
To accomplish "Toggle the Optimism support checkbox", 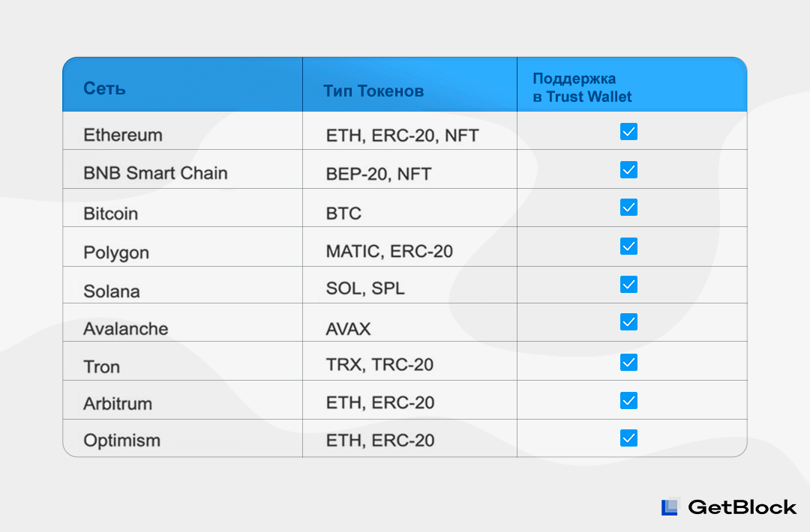I will 628,438.
